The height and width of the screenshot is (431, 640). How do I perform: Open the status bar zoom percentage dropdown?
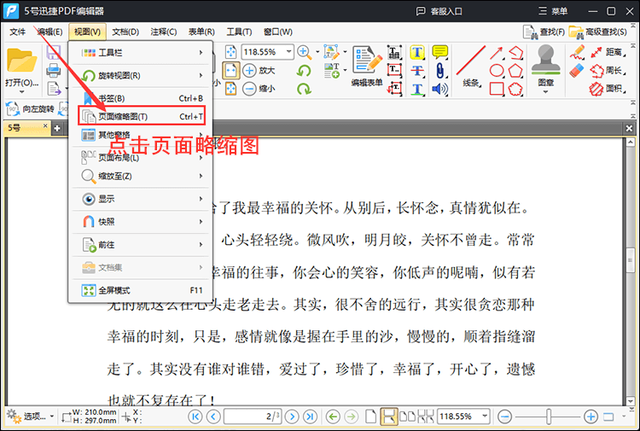[485, 416]
